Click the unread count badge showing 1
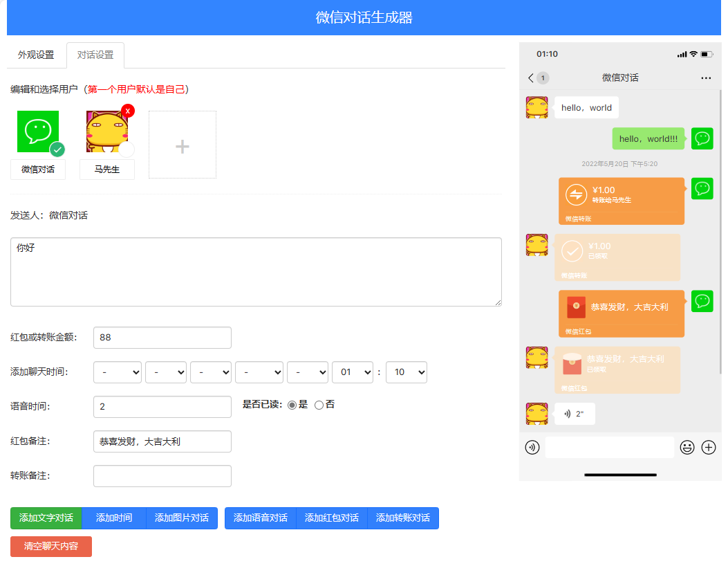Screen dimensions: 728x566 coord(543,78)
